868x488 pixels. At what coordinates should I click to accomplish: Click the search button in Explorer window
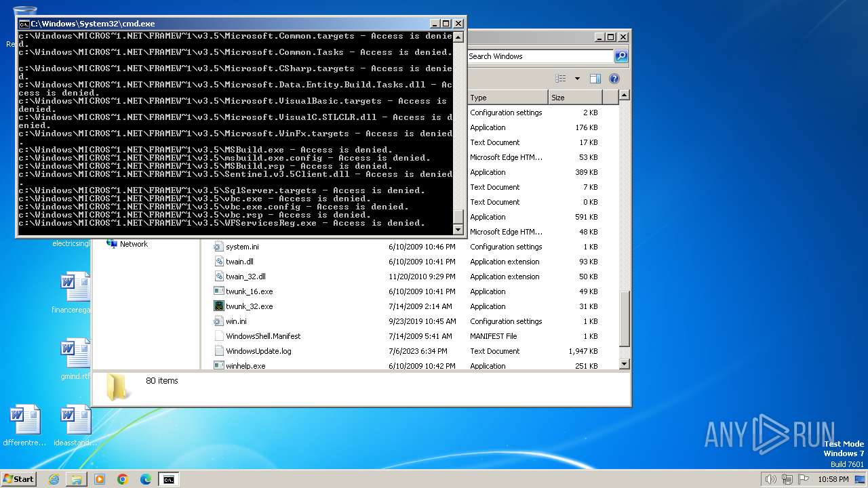click(x=620, y=56)
